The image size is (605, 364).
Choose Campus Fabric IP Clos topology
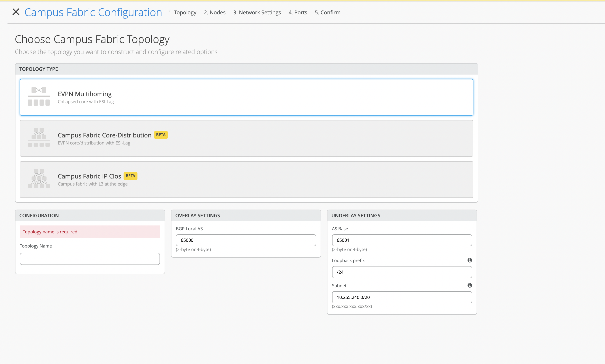[x=246, y=180]
